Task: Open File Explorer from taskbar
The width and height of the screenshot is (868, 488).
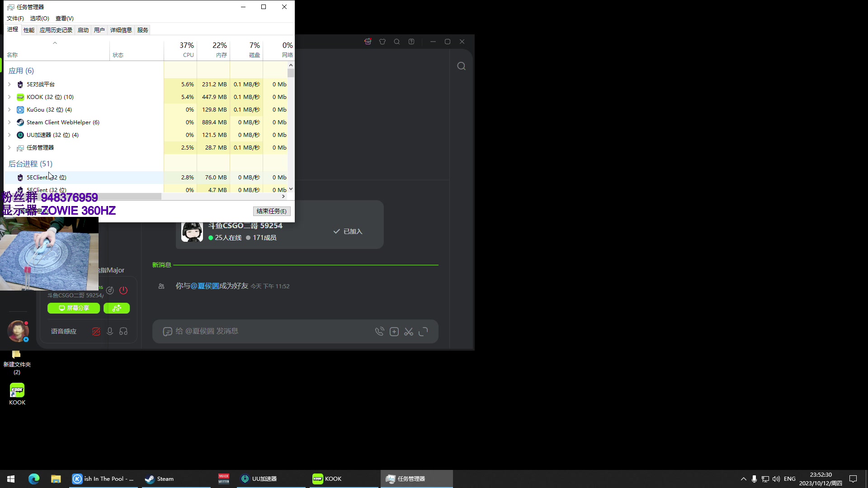Action: click(56, 479)
